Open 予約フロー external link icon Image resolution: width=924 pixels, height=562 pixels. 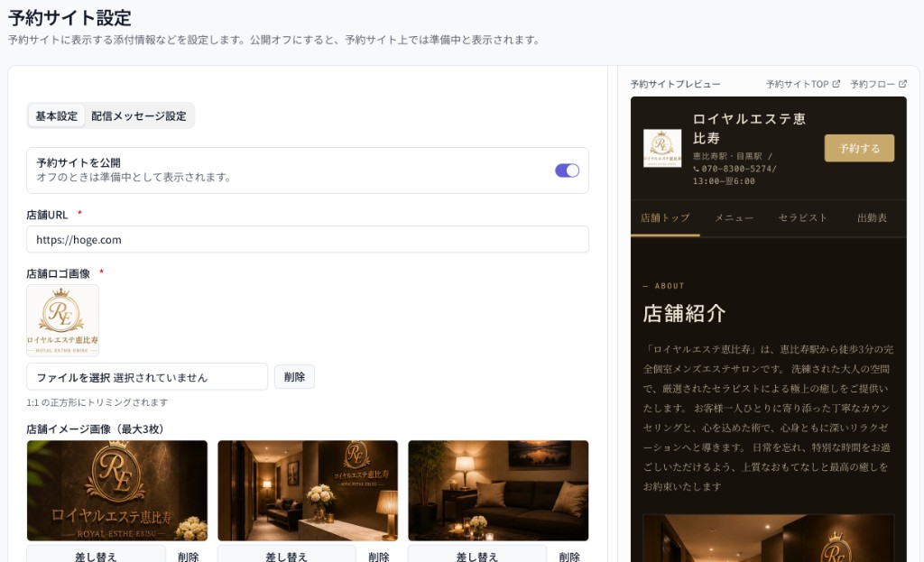click(x=902, y=84)
